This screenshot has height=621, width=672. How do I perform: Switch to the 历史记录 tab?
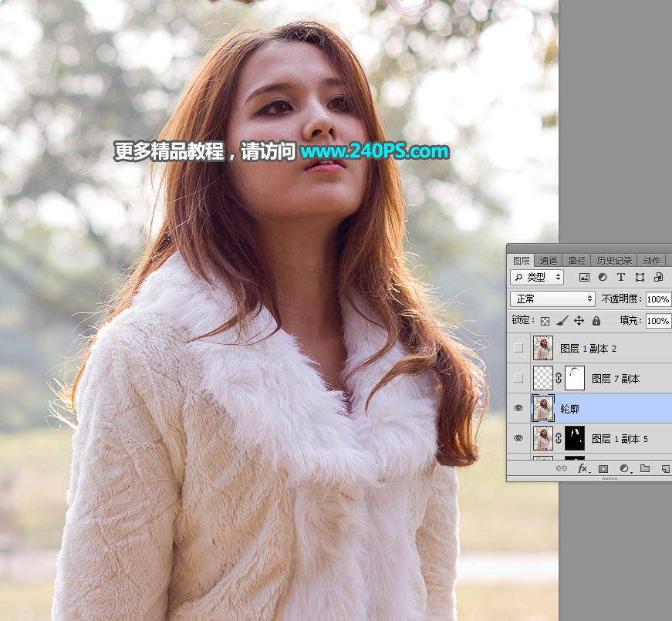(x=614, y=261)
